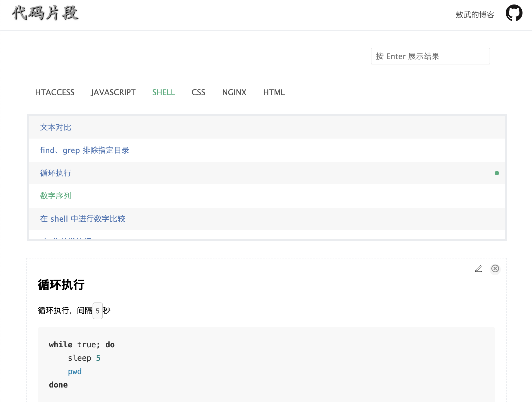Focus the 按 Enter 展示结果 search field
This screenshot has height=402, width=532.
430,56
